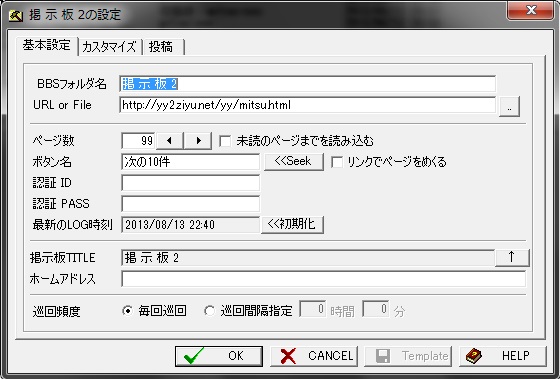This screenshot has width=560, height=379.
Task: Click the ページ数 value field showing 99
Action: click(x=139, y=140)
